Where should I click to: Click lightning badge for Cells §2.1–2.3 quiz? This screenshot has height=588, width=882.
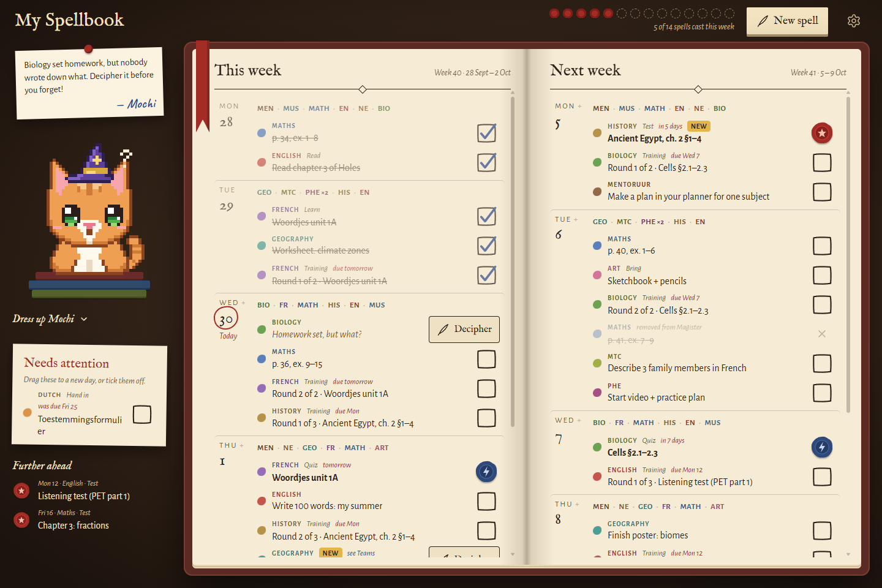[822, 447]
